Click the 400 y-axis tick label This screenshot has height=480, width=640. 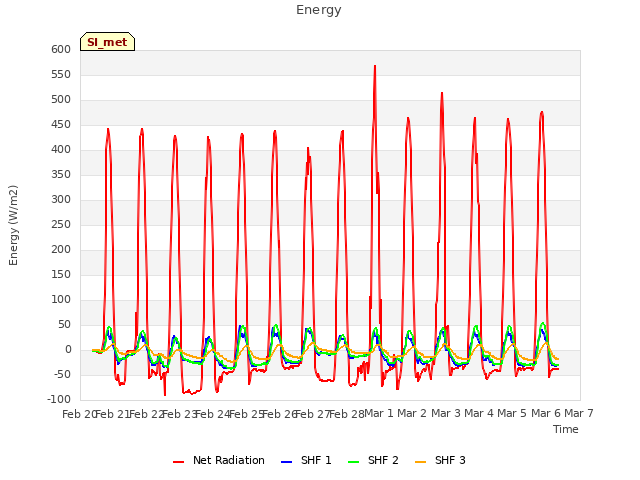point(61,150)
